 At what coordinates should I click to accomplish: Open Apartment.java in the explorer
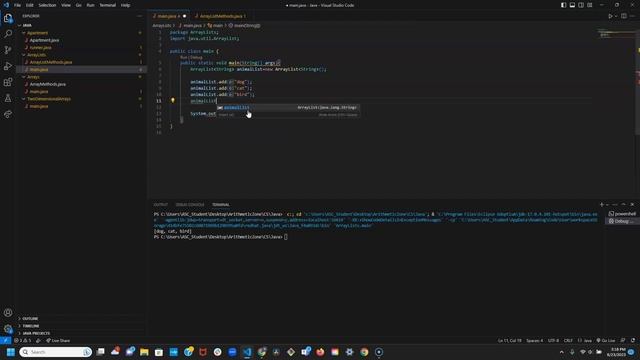44,40
